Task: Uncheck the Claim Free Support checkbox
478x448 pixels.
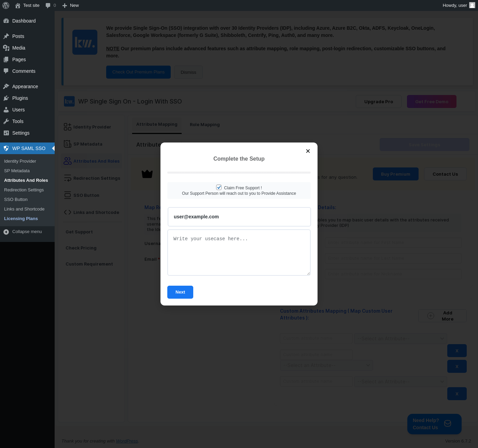Action: click(219, 187)
